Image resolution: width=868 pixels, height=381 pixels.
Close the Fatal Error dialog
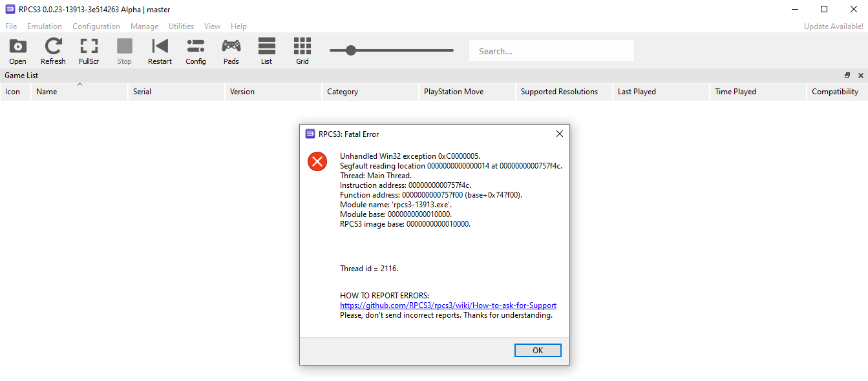559,134
